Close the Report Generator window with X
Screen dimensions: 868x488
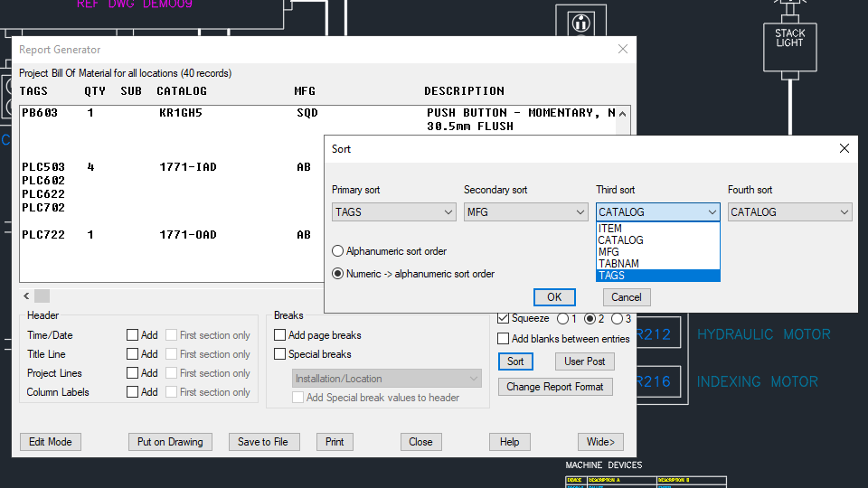tap(623, 49)
